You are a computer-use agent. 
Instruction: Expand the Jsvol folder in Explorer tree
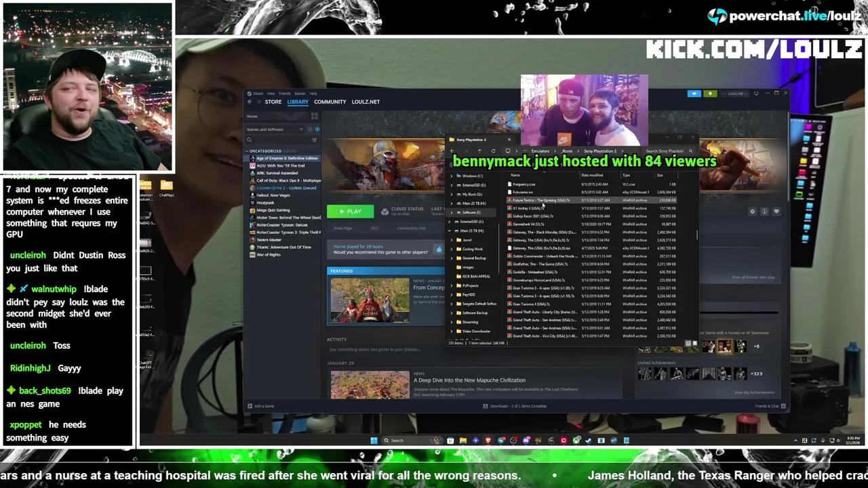click(451, 240)
